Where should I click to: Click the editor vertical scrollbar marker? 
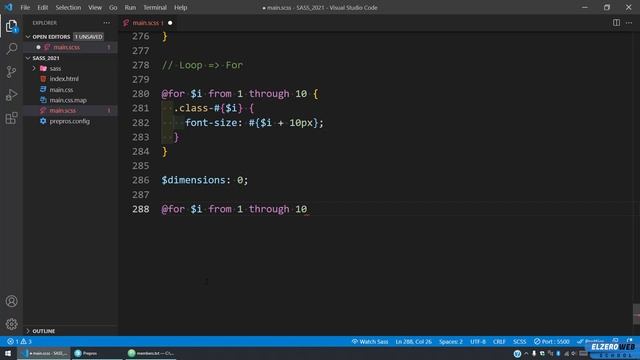pos(636,314)
